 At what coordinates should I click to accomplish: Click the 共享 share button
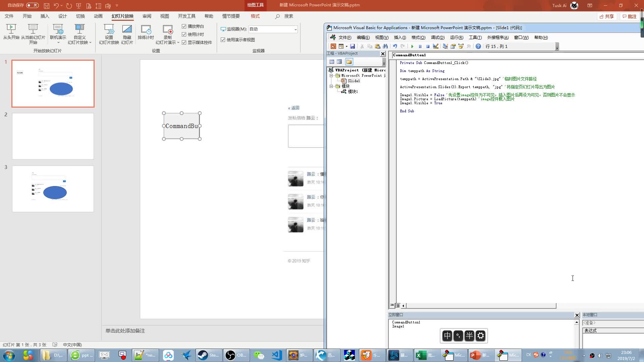point(607,16)
